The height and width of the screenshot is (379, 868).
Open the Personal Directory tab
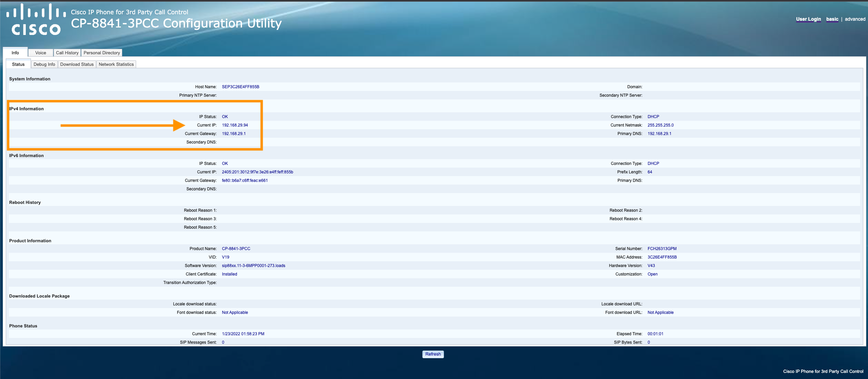coord(102,53)
